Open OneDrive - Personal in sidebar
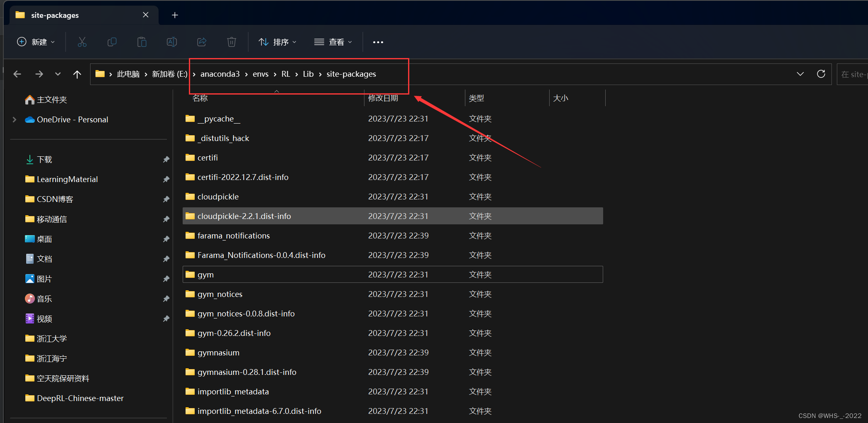 72,119
